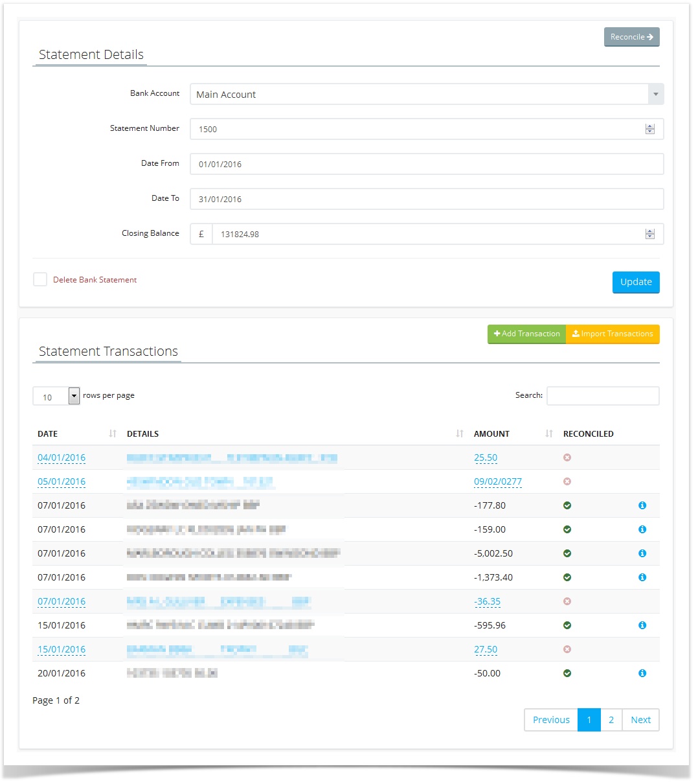Expand the rows per page selector
This screenshot has height=784, width=698.
(x=74, y=396)
